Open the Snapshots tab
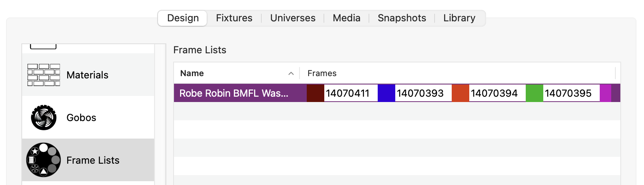Screen dimensions: 644x185 point(402,18)
